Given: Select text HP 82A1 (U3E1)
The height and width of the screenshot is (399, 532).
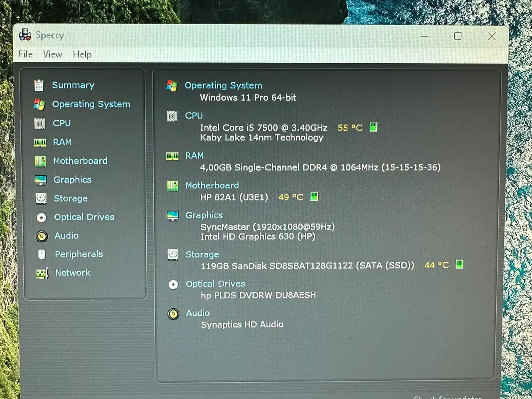Looking at the screenshot, I should (x=234, y=197).
